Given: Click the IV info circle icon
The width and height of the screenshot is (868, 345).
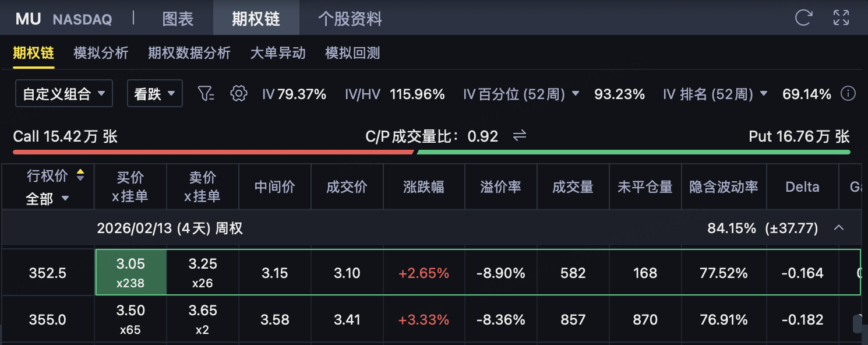Looking at the screenshot, I should coord(849,94).
